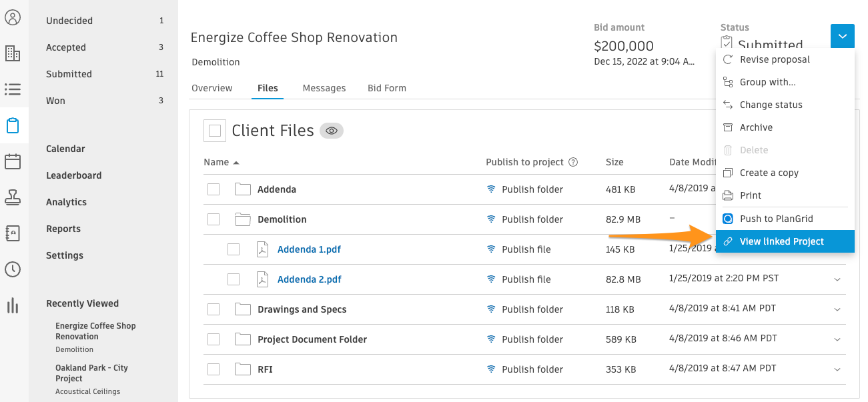Open the user profile icon in sidebar

(x=13, y=17)
